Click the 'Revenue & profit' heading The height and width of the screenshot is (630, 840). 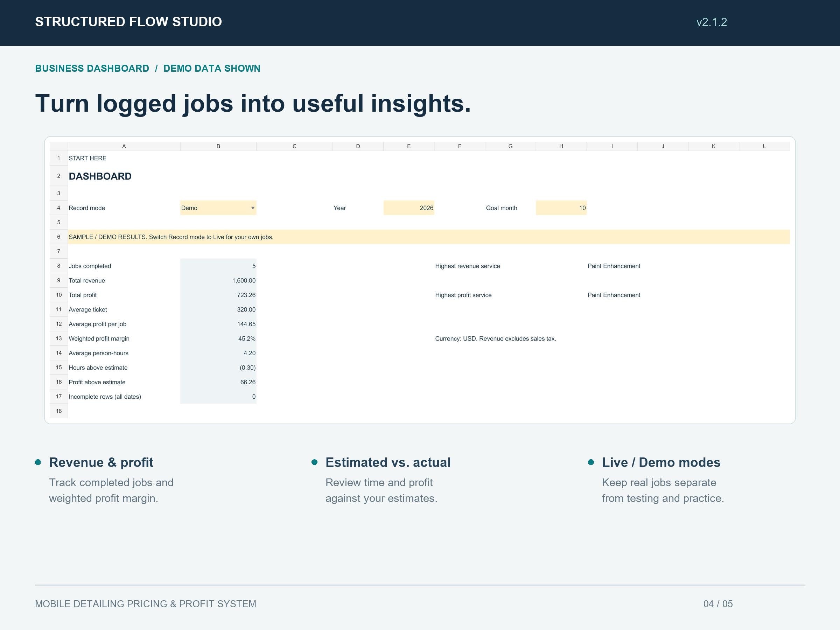101,463
